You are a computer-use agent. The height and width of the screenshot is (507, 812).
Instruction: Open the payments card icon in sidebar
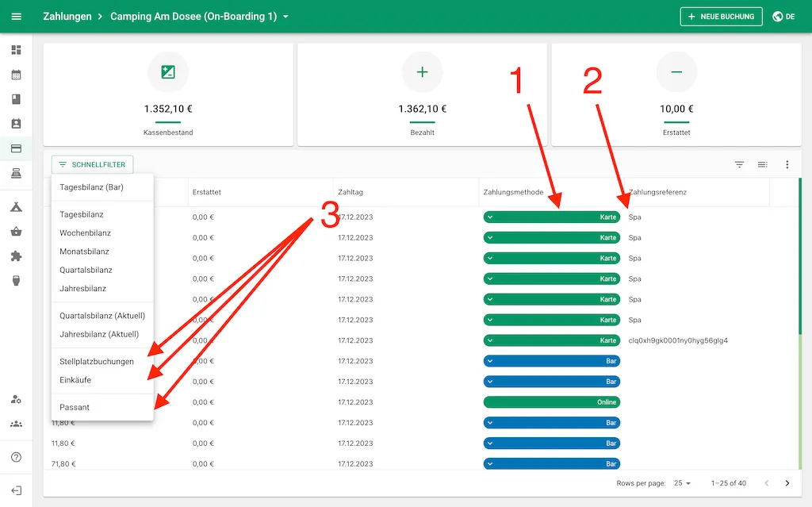click(x=16, y=149)
